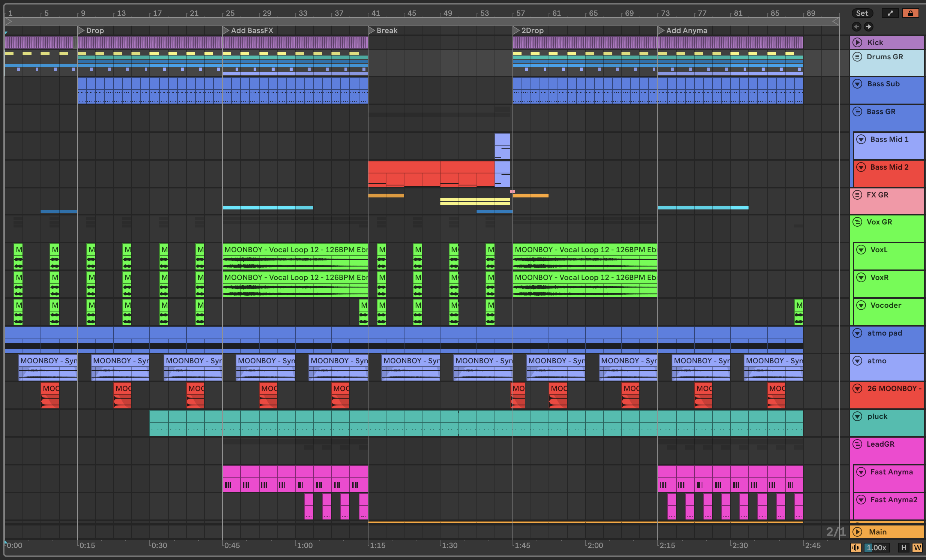
Task: Click the Vox GR group icon
Action: 857,222
